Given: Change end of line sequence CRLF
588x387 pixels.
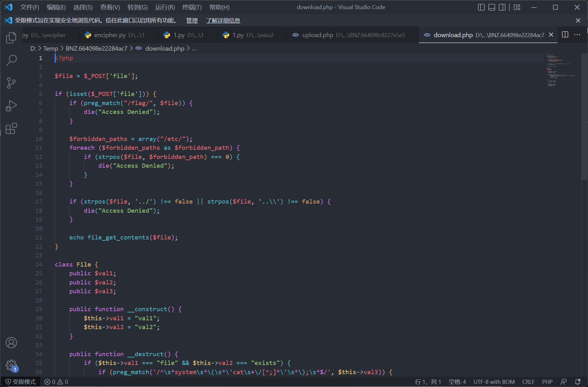Looking at the screenshot, I should coord(528,382).
